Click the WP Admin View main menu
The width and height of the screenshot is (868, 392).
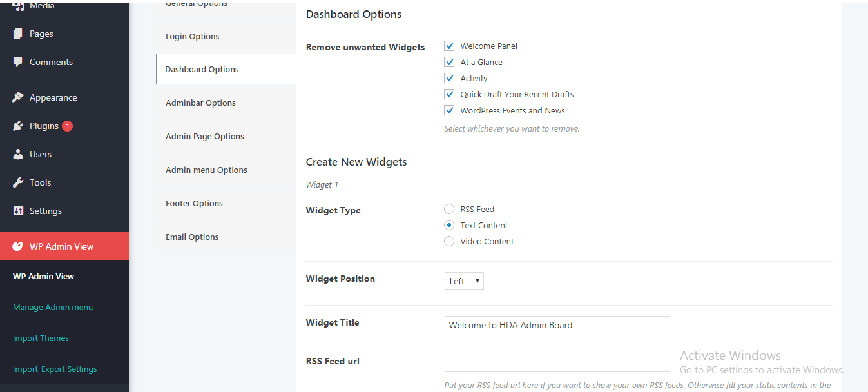click(64, 246)
